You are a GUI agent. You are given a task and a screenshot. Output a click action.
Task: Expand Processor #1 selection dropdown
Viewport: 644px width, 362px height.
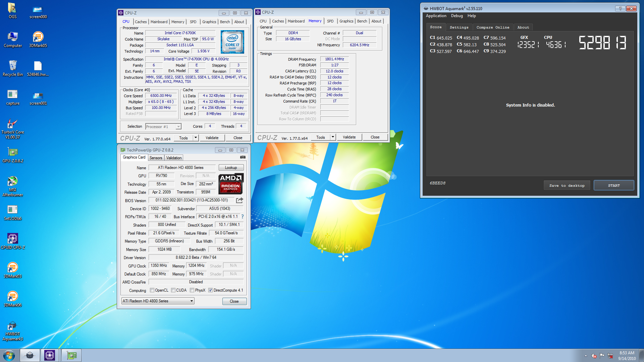(178, 127)
